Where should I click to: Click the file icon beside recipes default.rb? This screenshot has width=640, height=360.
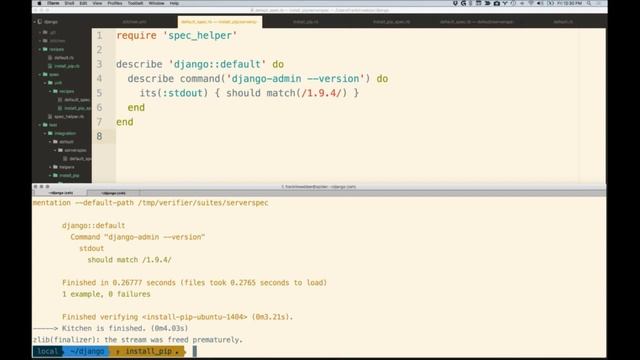(x=50, y=58)
